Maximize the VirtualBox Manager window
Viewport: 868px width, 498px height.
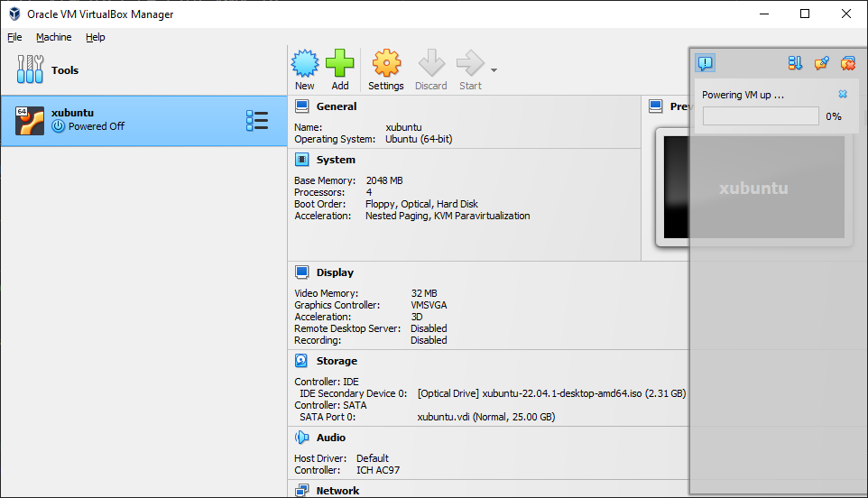[805, 14]
